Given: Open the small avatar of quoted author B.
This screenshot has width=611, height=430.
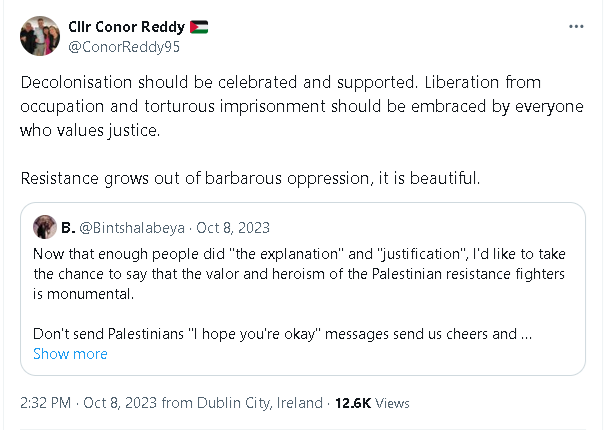Looking at the screenshot, I should tap(45, 227).
